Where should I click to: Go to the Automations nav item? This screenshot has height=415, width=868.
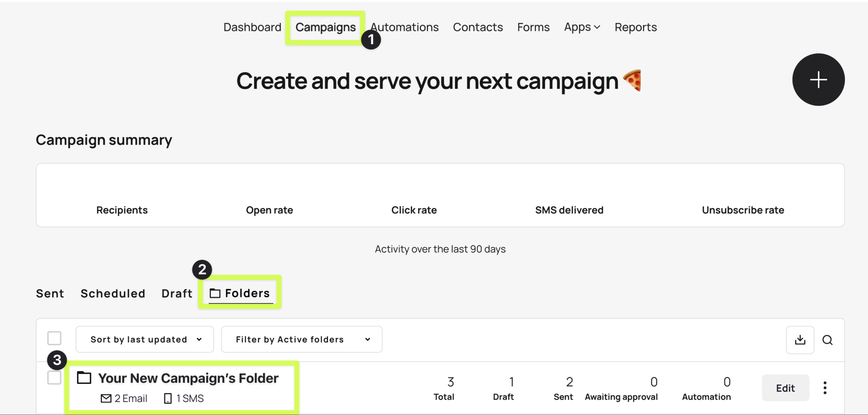(404, 27)
